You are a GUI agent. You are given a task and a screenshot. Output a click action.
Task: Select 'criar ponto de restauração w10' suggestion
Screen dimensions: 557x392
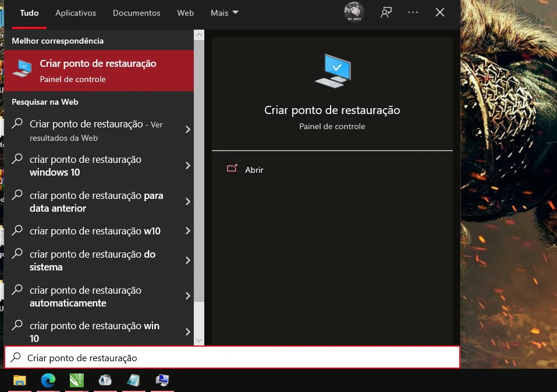tap(99, 231)
